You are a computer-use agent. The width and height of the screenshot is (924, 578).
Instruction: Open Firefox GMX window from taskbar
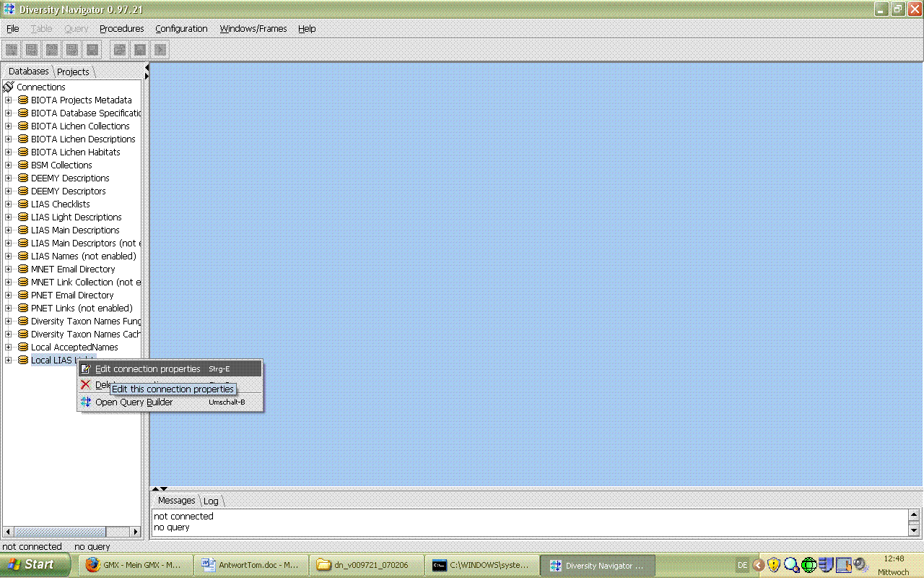[134, 565]
